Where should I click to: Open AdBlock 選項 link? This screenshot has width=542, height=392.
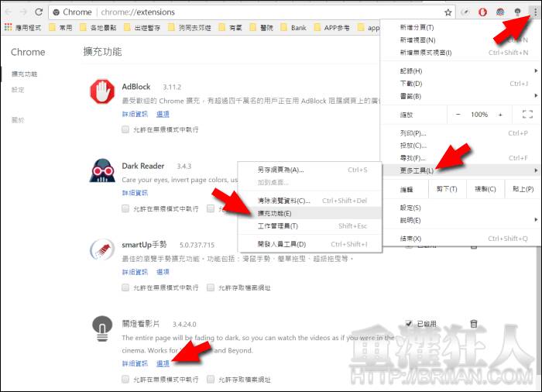163,114
